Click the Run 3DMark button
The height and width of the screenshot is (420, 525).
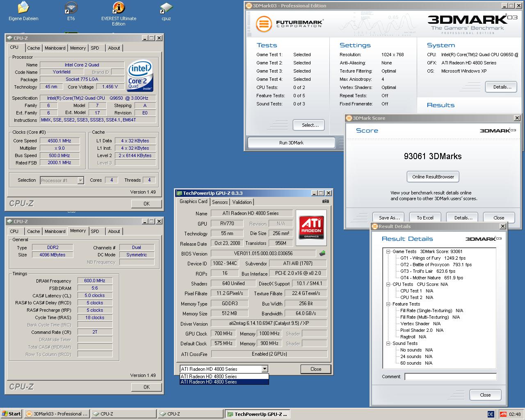[x=291, y=143]
